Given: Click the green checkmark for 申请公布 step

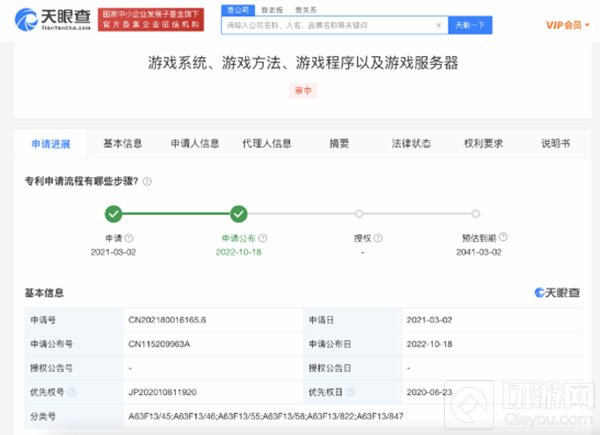Looking at the screenshot, I should [x=238, y=213].
